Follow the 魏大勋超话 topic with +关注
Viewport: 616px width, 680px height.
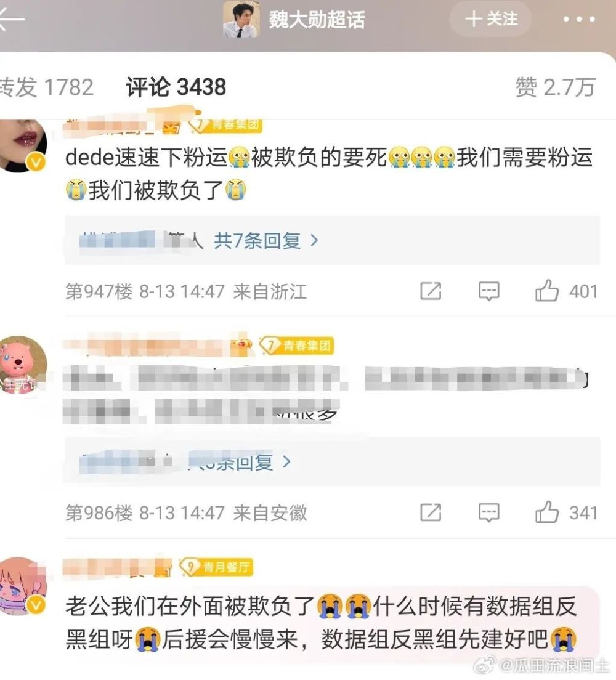point(490,19)
